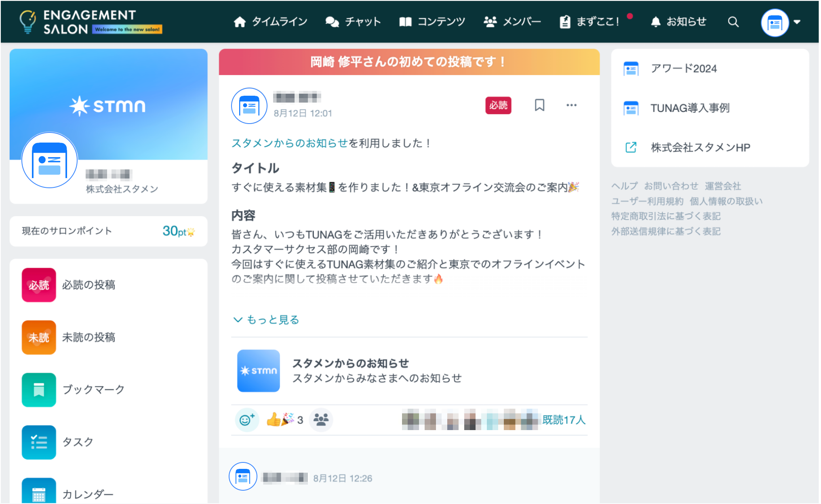The image size is (821, 504).
Task: Open TUNAG導入事例 link
Action: click(690, 108)
